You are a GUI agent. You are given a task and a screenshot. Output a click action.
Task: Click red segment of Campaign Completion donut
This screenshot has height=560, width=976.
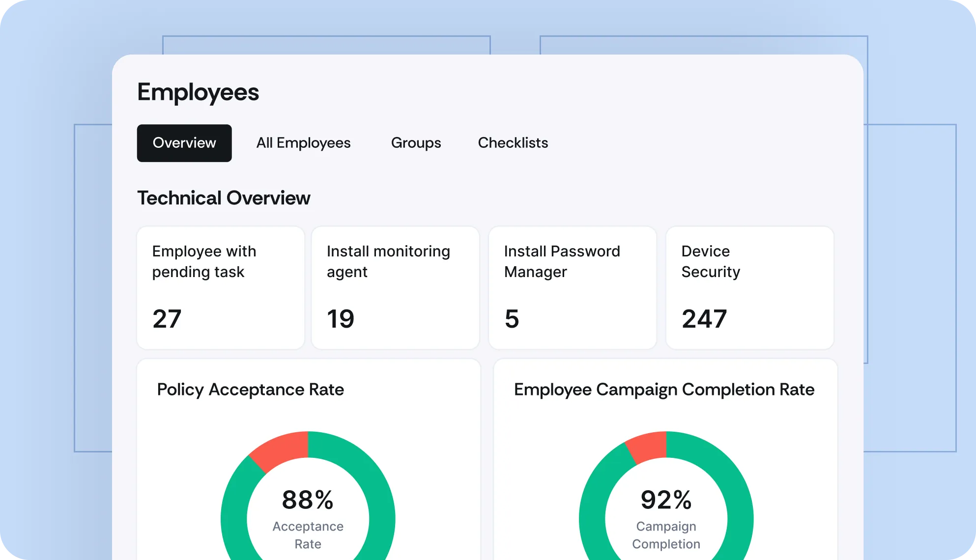(x=649, y=447)
